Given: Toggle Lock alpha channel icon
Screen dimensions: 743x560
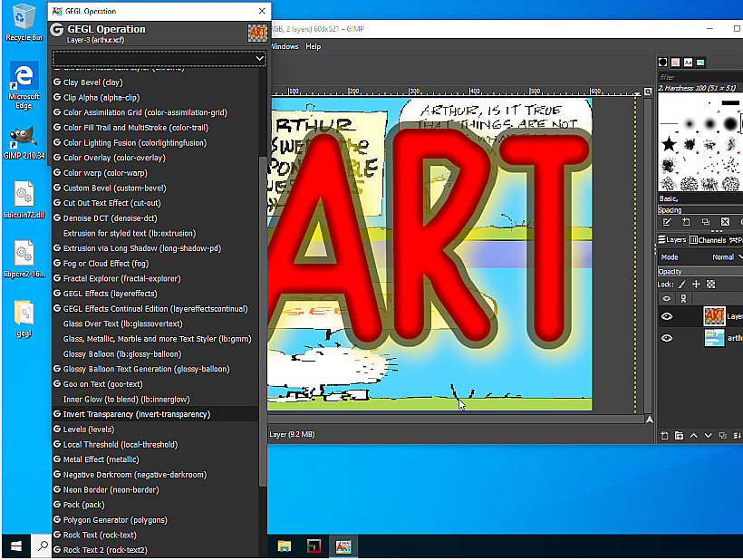Looking at the screenshot, I should pos(710,285).
